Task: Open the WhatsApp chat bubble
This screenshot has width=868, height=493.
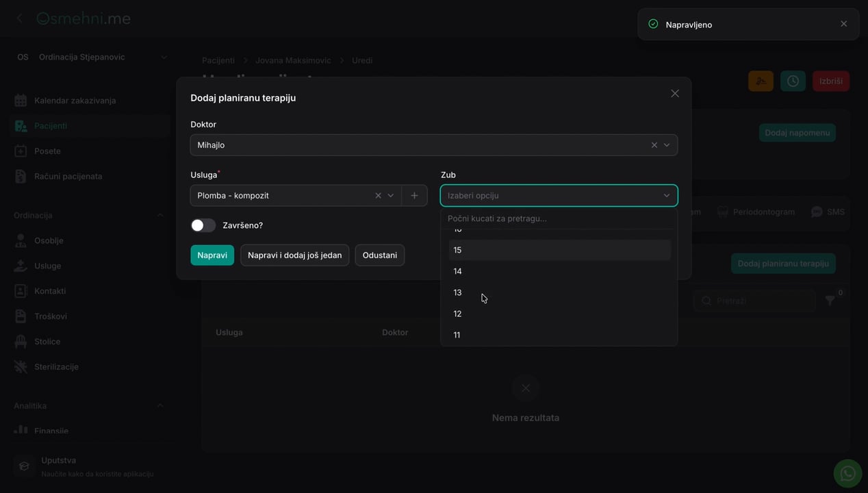Action: click(847, 473)
